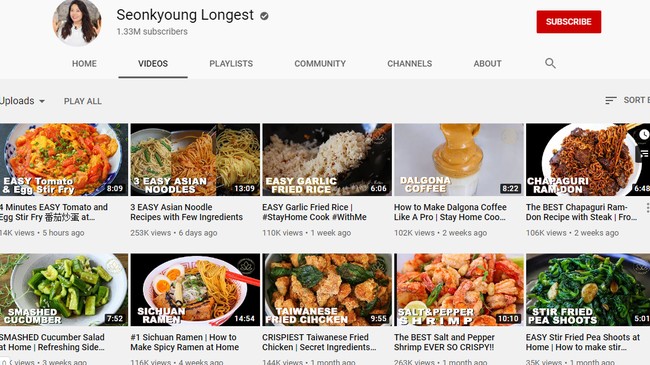Click the verified badge next to Seonkyoung Longest
This screenshot has width=650, height=365.
coord(264,16)
